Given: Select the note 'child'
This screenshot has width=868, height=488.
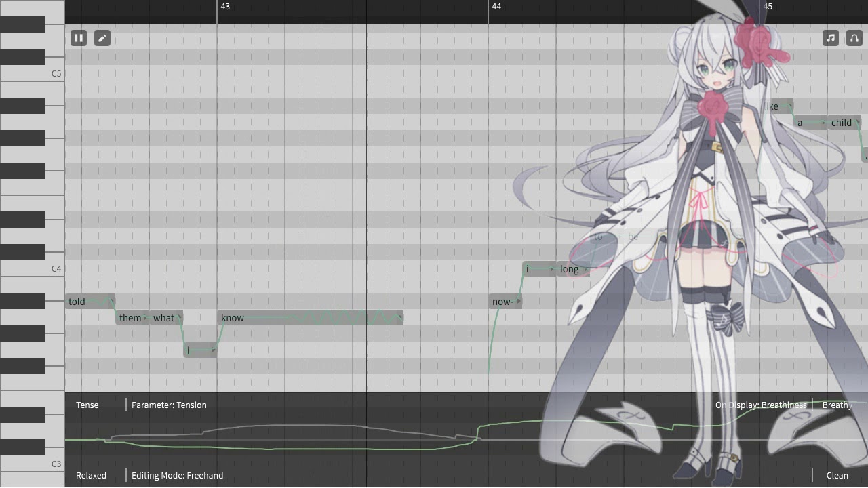Looking at the screenshot, I should 844,123.
